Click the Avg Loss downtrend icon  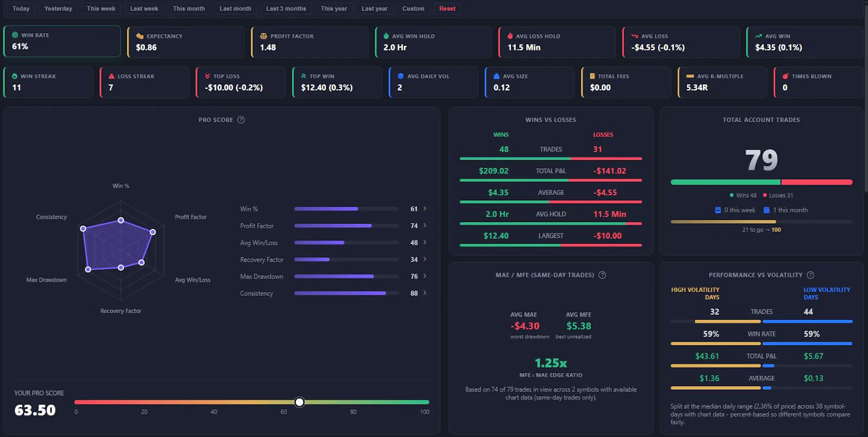coord(635,36)
